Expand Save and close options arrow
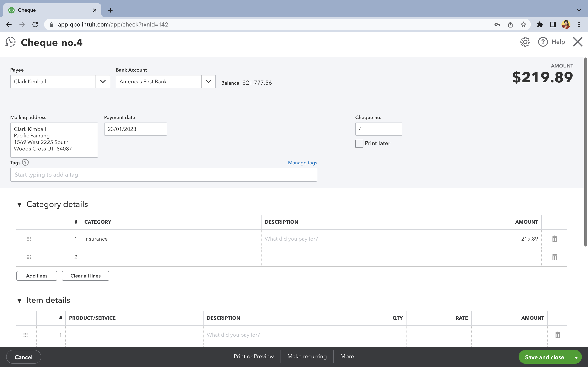The height and width of the screenshot is (367, 588). 576,357
